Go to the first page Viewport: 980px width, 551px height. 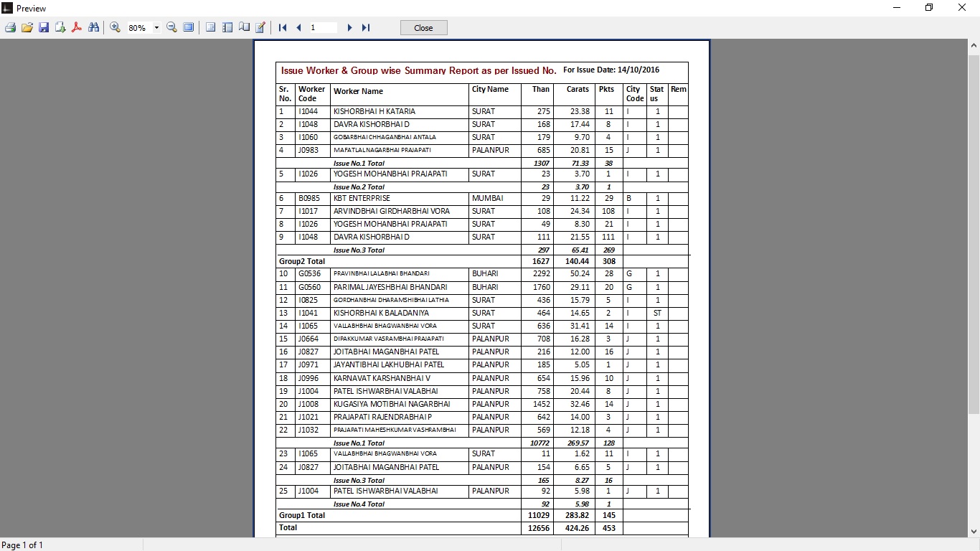click(x=283, y=28)
